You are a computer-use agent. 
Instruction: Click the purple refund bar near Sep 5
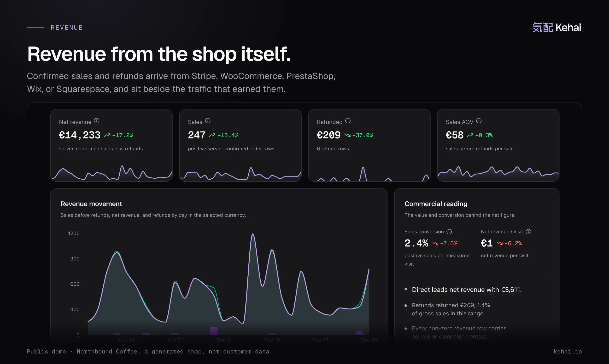214,331
